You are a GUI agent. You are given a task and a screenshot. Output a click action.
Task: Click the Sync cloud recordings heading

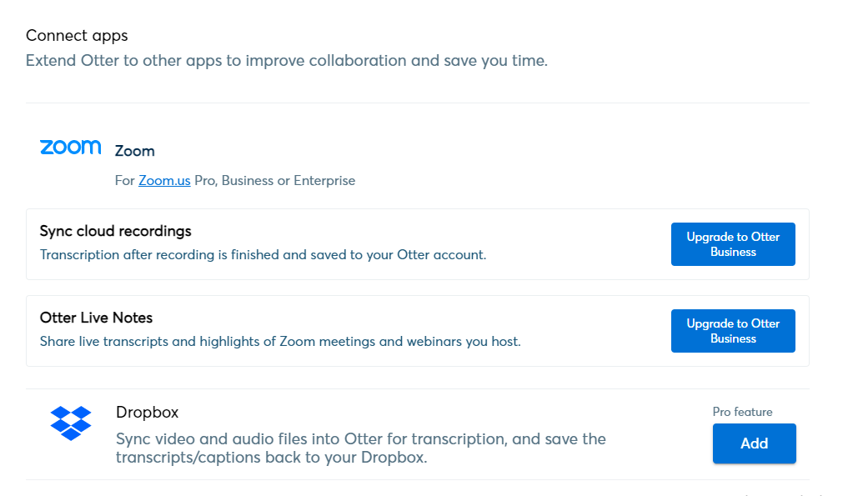(x=116, y=231)
